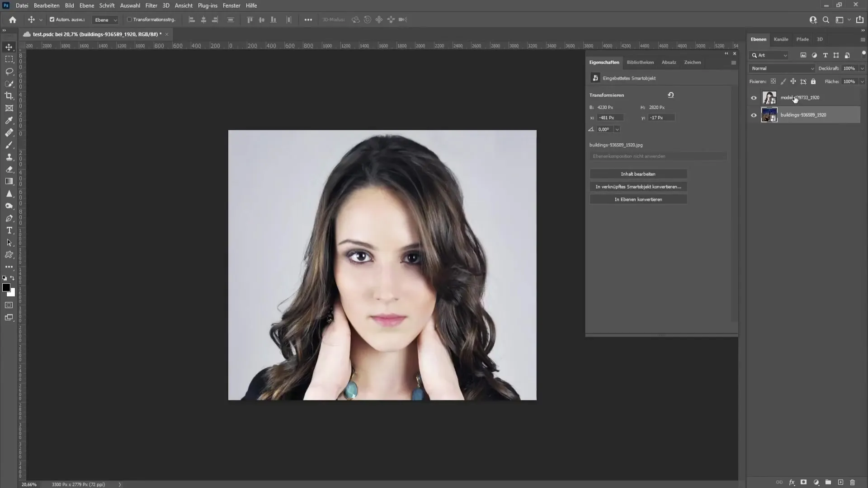Click In Ebenen konvertieren button

[638, 199]
